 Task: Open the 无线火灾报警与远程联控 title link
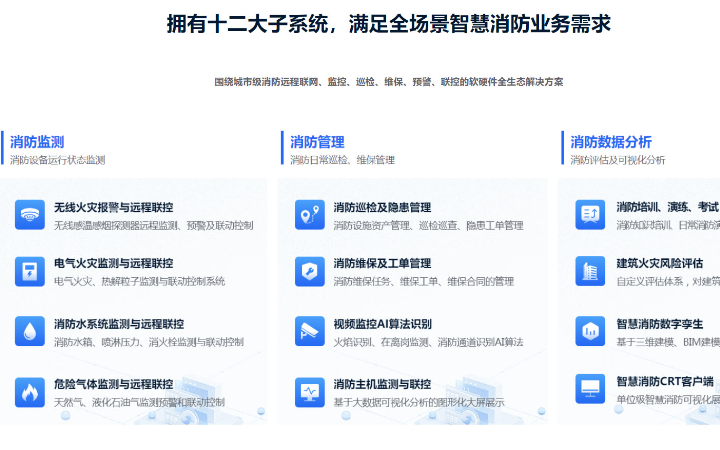[113, 207]
